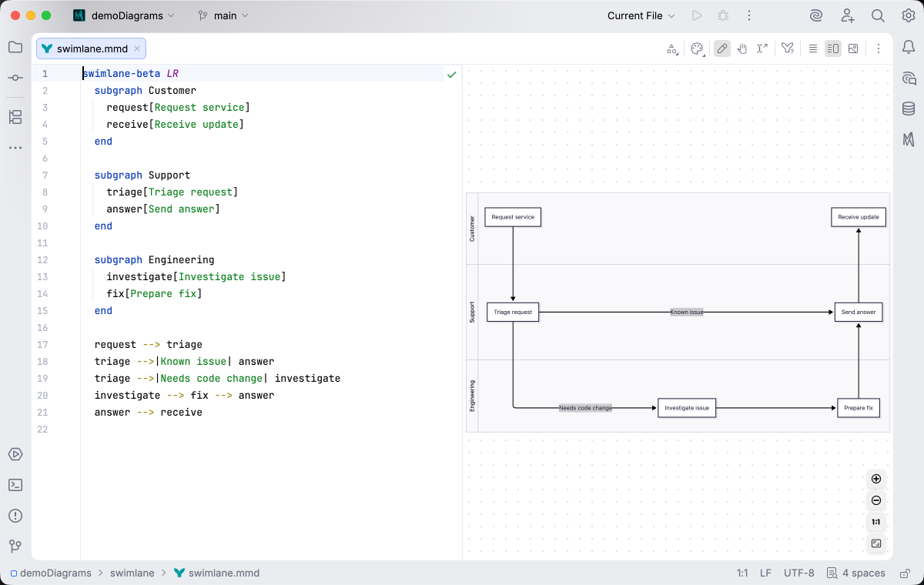Open IDE settings gear
Image resolution: width=924 pixels, height=585 pixels.
tap(909, 15)
